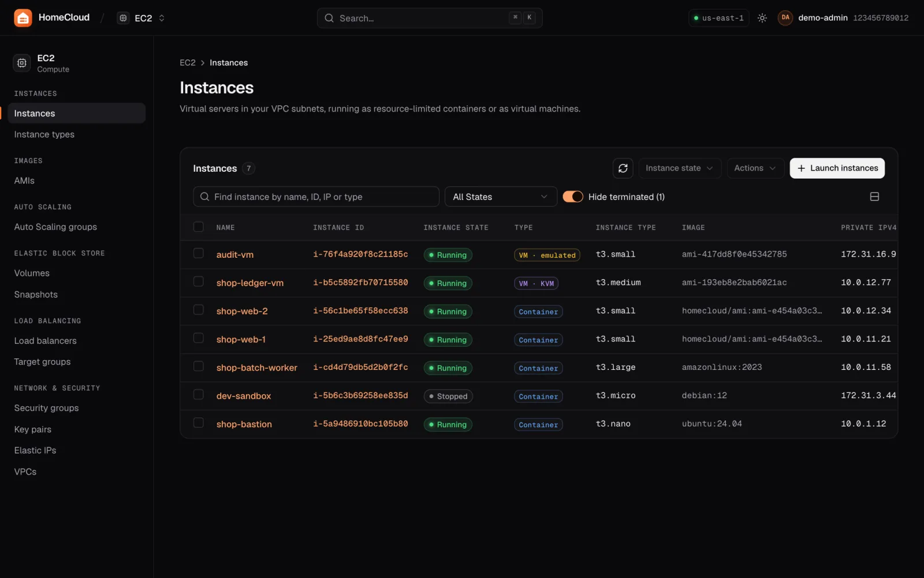Viewport: 924px width, 578px height.
Task: Open the Actions dropdown
Action: tap(755, 168)
